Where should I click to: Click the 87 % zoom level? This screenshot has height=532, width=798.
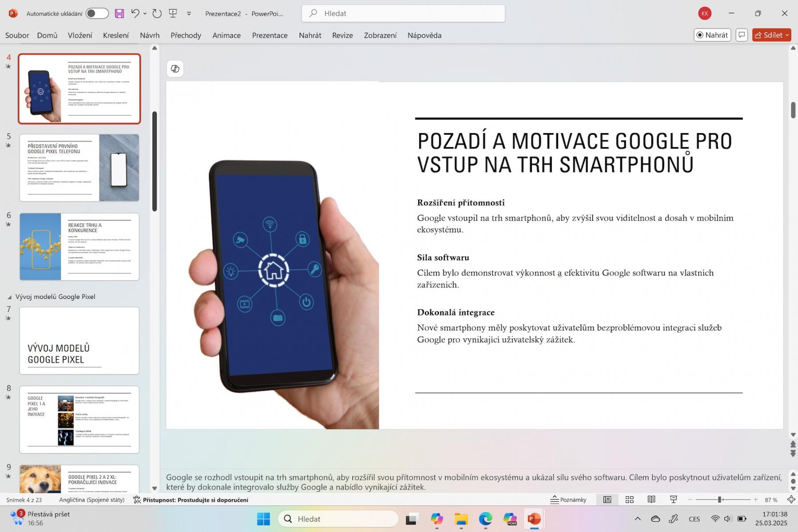771,500
